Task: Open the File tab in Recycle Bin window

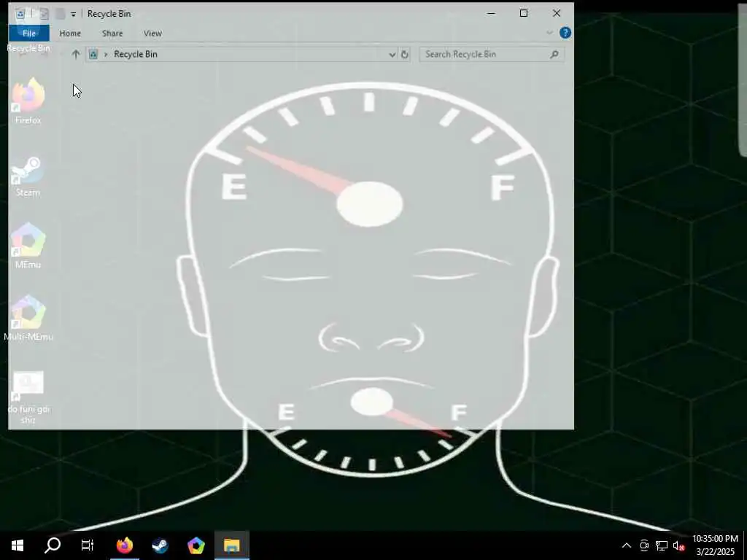Action: (28, 34)
